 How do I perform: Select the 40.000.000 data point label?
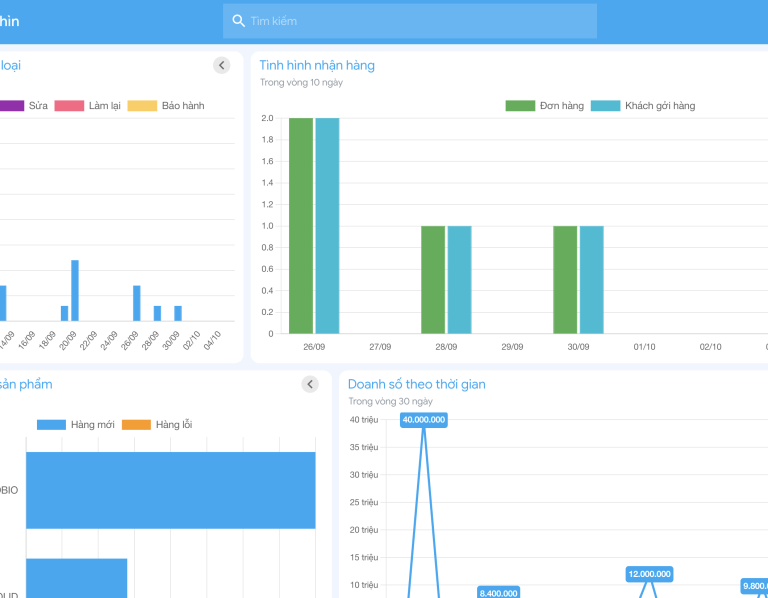click(423, 420)
